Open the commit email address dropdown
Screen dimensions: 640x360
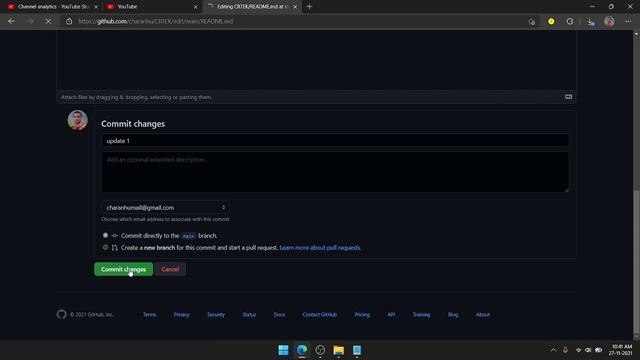click(165, 207)
